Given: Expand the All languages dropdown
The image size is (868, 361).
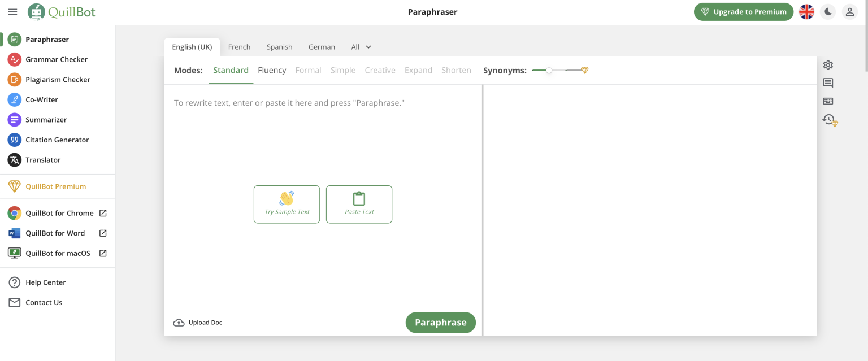Looking at the screenshot, I should 361,47.
